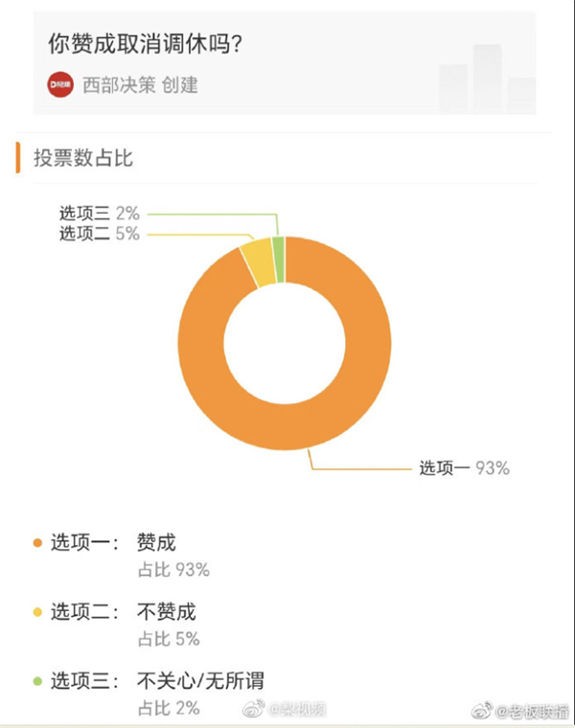Select the thin green donut slice
Viewport: 575px width, 728px height.
(x=278, y=259)
